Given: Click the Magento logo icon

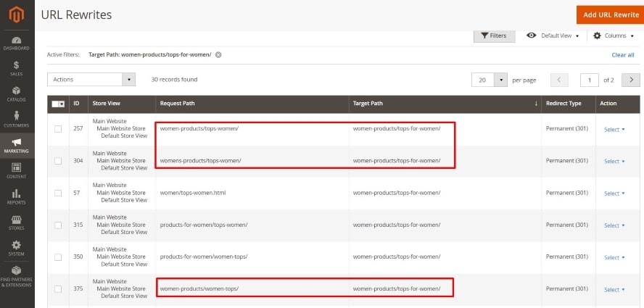Looking at the screenshot, I should pos(17,14).
